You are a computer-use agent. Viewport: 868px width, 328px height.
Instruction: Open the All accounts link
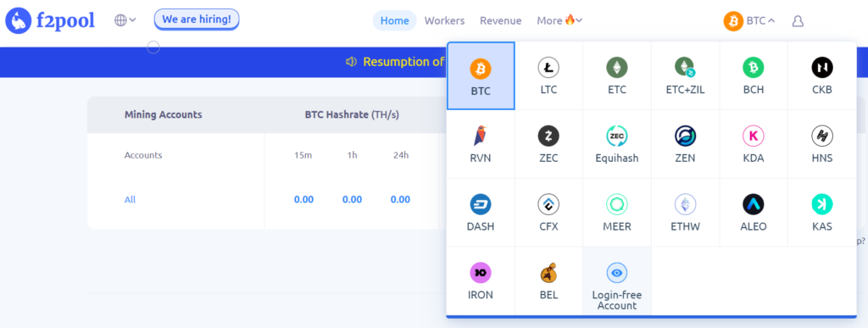tap(130, 200)
